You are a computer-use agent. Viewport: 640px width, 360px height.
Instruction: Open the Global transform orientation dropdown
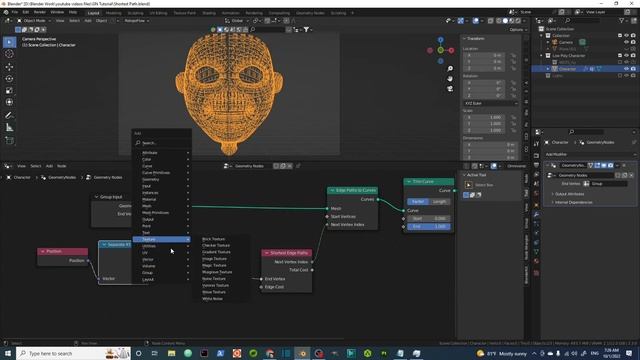point(237,20)
